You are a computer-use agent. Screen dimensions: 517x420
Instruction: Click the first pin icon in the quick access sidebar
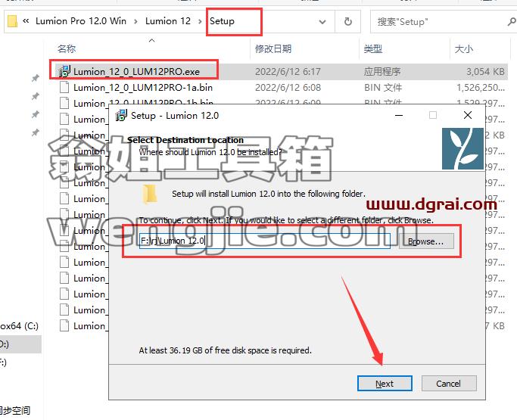coord(35,78)
